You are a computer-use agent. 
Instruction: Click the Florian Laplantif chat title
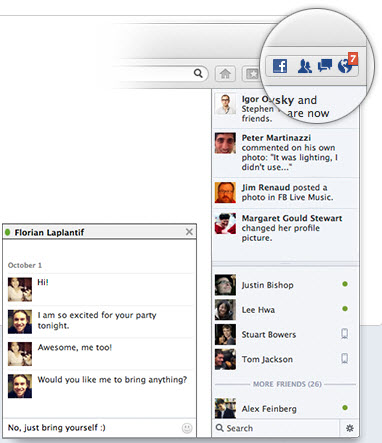click(x=49, y=232)
